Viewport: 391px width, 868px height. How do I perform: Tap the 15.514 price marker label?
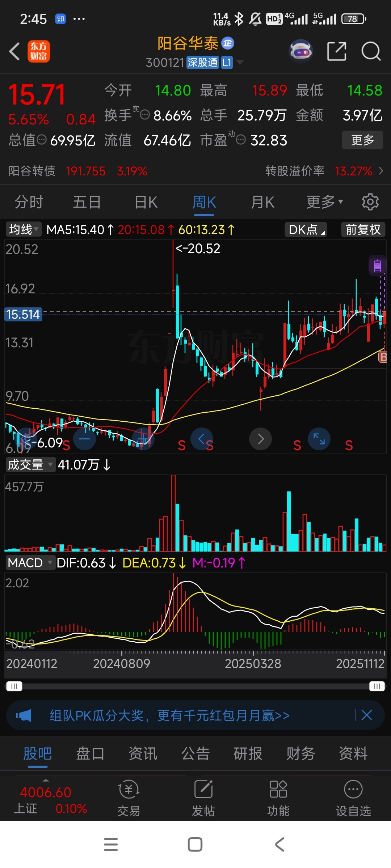point(23,314)
